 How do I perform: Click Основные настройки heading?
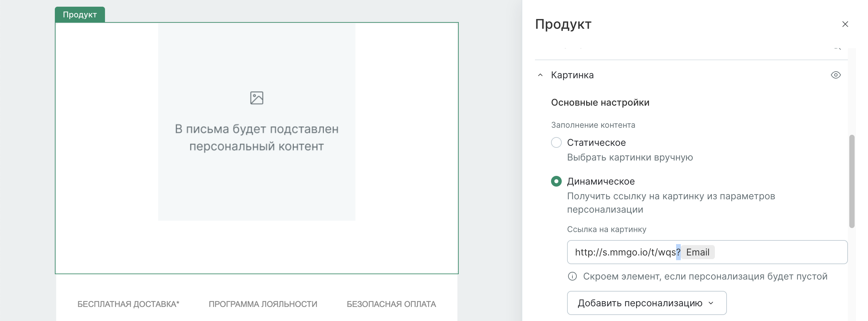pyautogui.click(x=600, y=102)
